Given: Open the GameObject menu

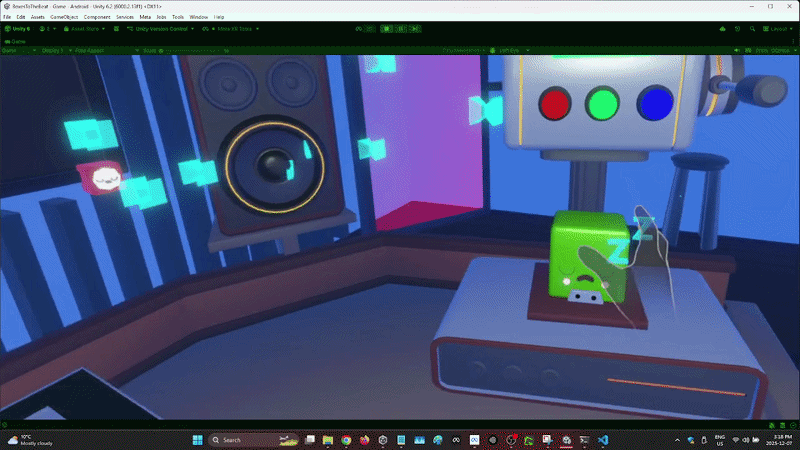Looking at the screenshot, I should pos(65,17).
